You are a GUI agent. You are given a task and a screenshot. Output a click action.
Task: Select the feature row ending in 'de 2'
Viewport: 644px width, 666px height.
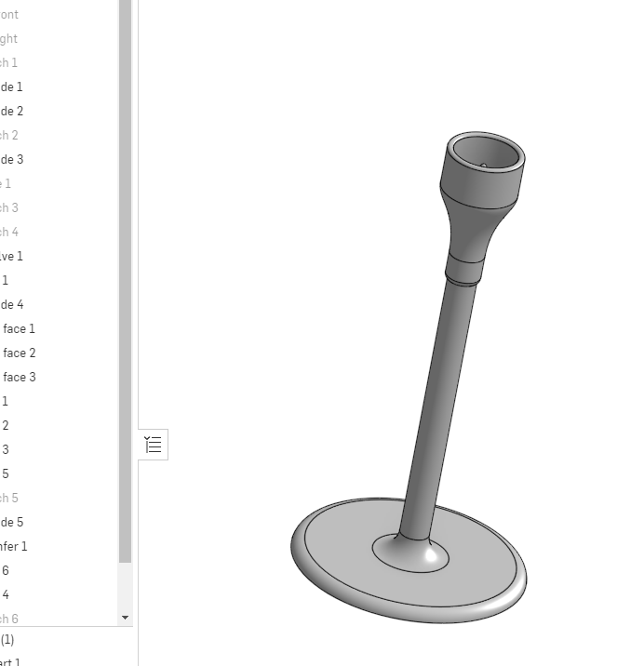59,112
